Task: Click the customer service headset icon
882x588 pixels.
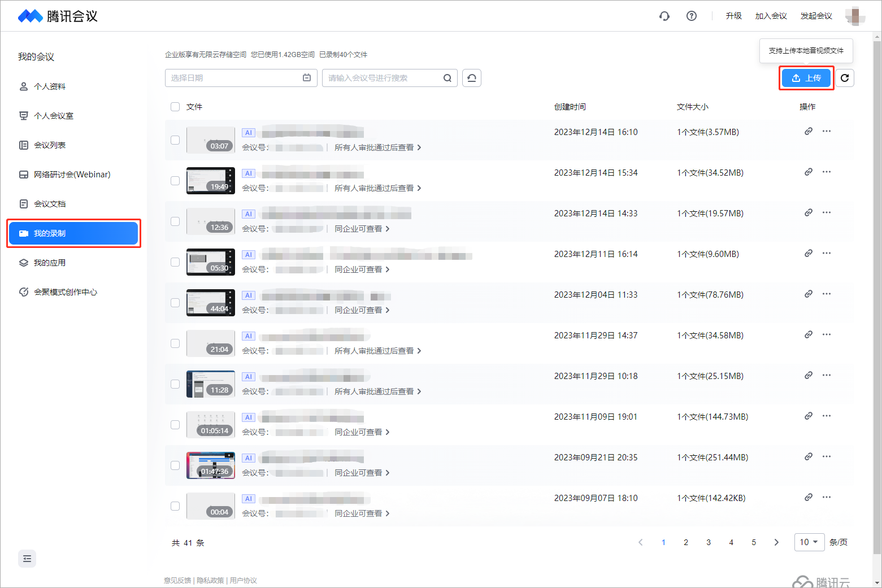Action: pos(664,16)
